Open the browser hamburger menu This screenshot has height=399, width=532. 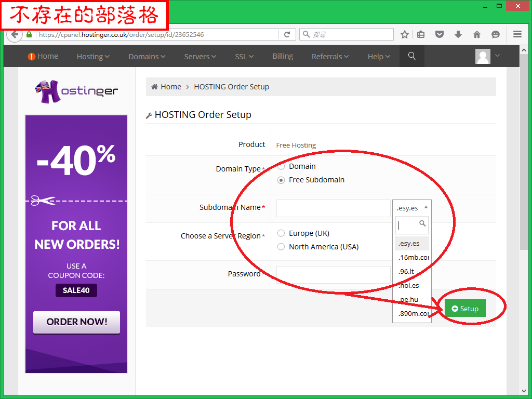[x=517, y=34]
